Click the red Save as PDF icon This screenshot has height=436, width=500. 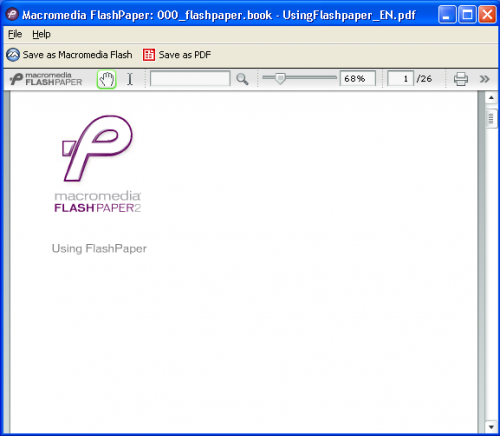coord(149,55)
